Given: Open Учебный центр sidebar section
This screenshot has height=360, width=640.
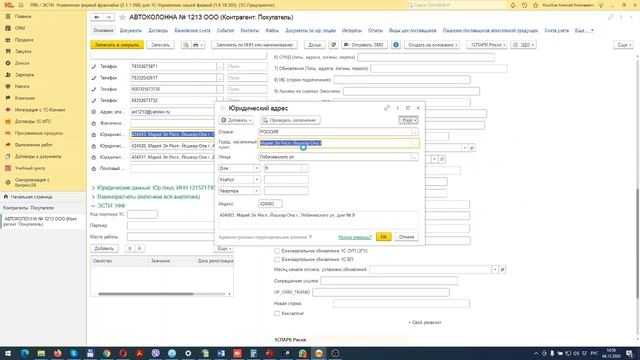Looking at the screenshot, I should (x=30, y=168).
